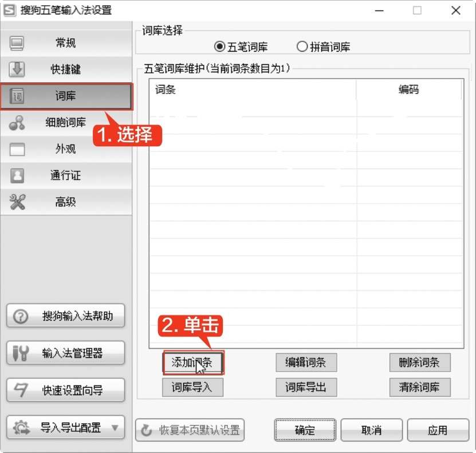Click the 取消 button
Image resolution: width=476 pixels, height=453 pixels.
(372, 430)
